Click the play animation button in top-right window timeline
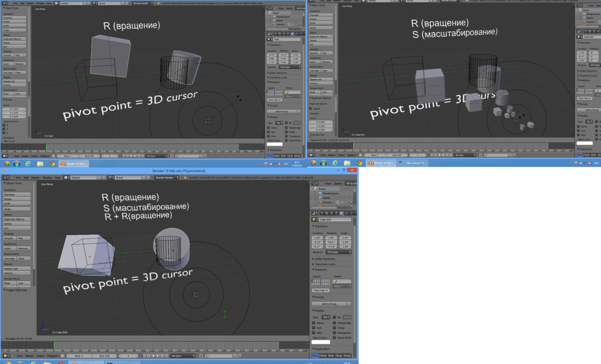Screen dimensions: 601x364 click(x=443, y=155)
